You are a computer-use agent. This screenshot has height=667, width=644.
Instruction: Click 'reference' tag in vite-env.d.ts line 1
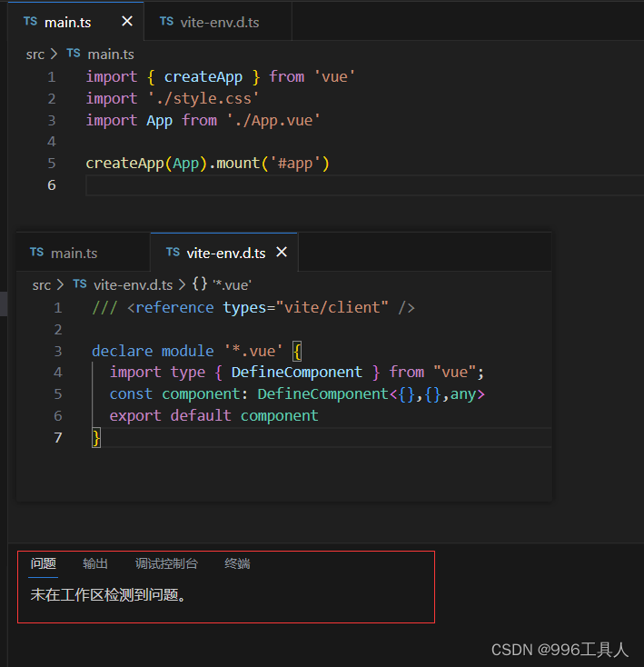coord(174,307)
